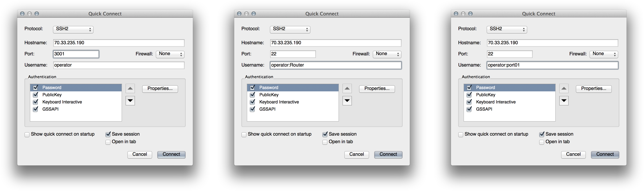Select Keyboard Interactive row in port 3001 dialog

pyautogui.click(x=76, y=102)
